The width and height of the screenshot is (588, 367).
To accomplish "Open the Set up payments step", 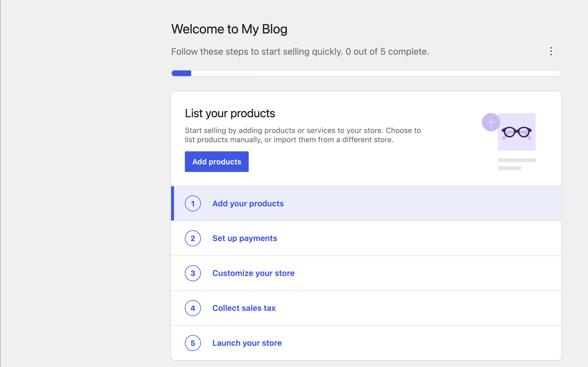I will point(366,238).
